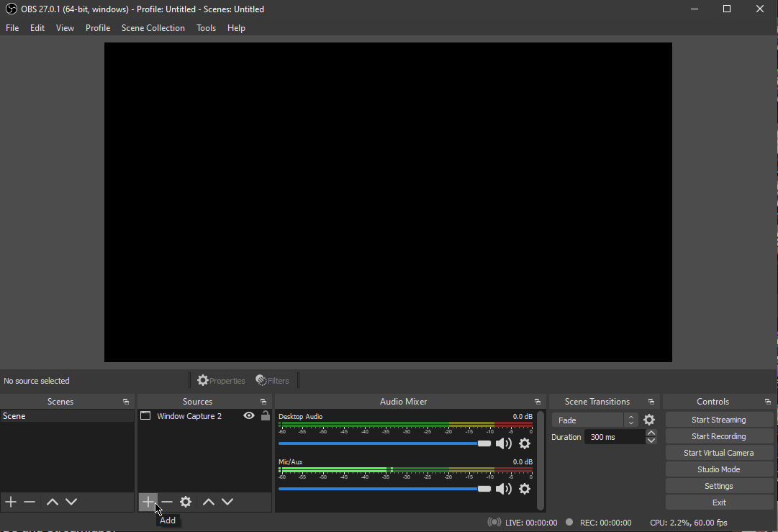778x532 pixels.
Task: Open the File menu
Action: (12, 28)
